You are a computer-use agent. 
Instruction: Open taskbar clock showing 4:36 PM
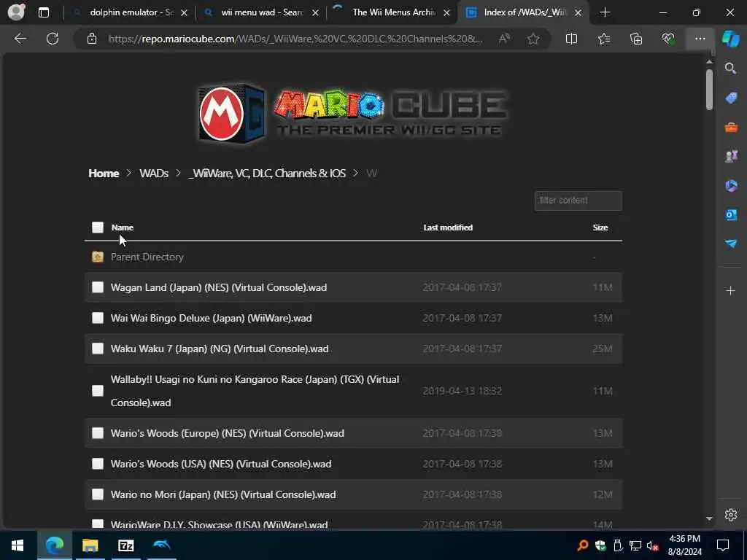click(x=684, y=545)
